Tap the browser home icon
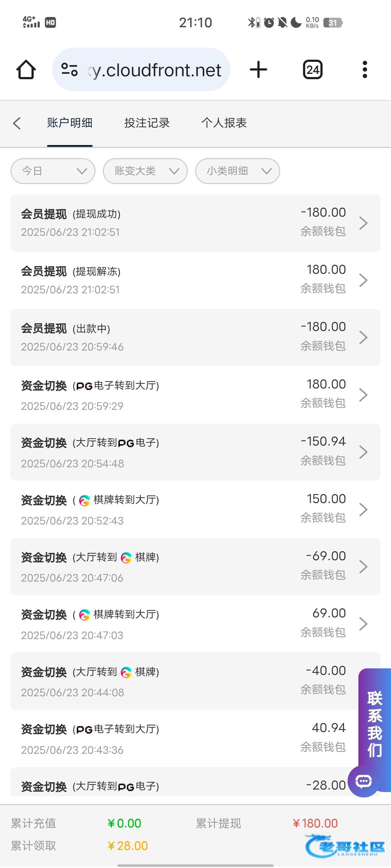 pyautogui.click(x=26, y=69)
